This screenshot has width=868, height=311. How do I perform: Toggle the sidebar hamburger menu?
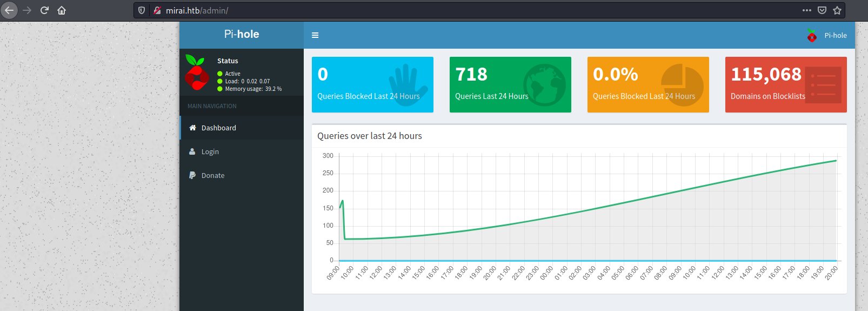pos(315,35)
